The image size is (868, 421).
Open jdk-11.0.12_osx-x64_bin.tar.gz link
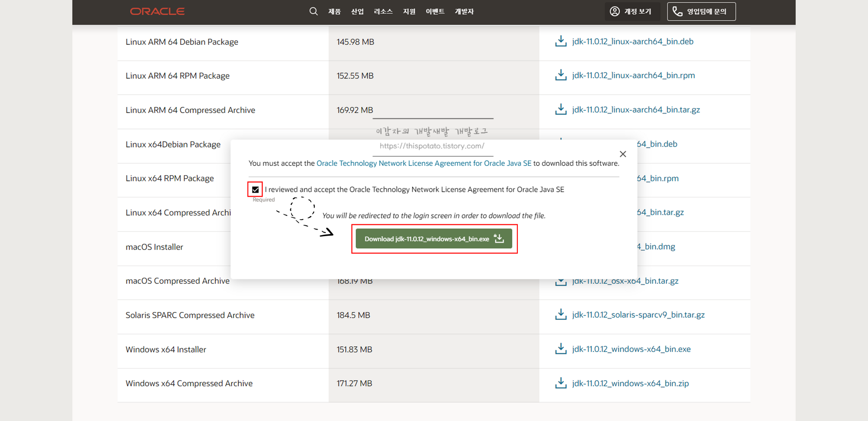click(625, 282)
